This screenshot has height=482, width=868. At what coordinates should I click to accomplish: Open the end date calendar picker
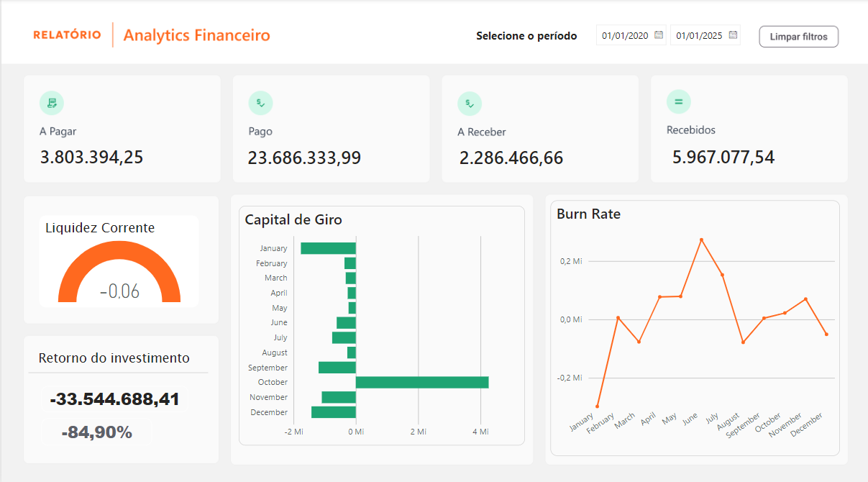coord(733,35)
